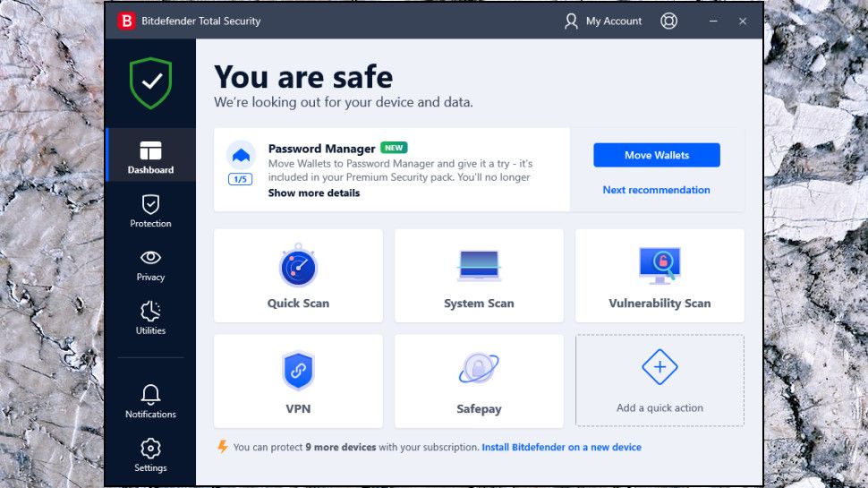Viewport: 868px width, 488px height.
Task: Open the My Account menu
Action: [603, 21]
